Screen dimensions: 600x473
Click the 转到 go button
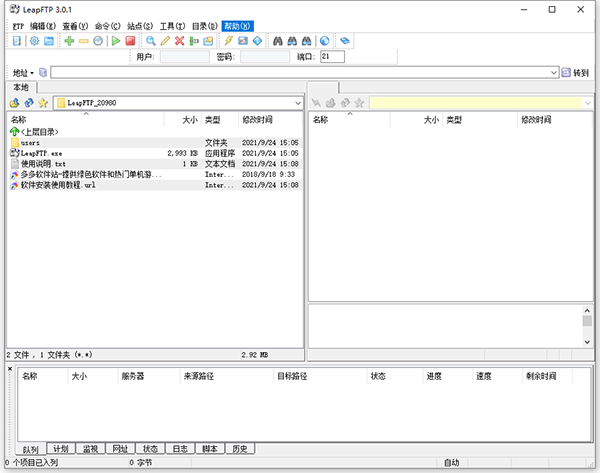click(575, 73)
